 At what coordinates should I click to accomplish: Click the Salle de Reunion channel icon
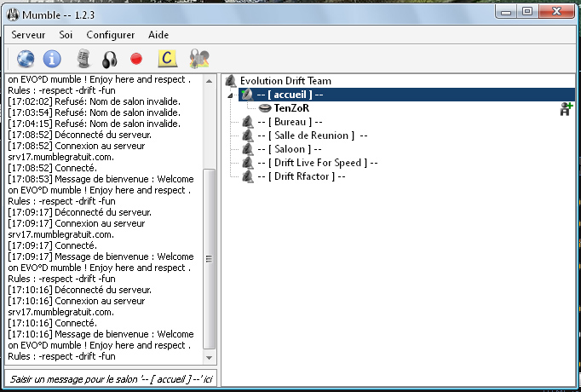[247, 135]
